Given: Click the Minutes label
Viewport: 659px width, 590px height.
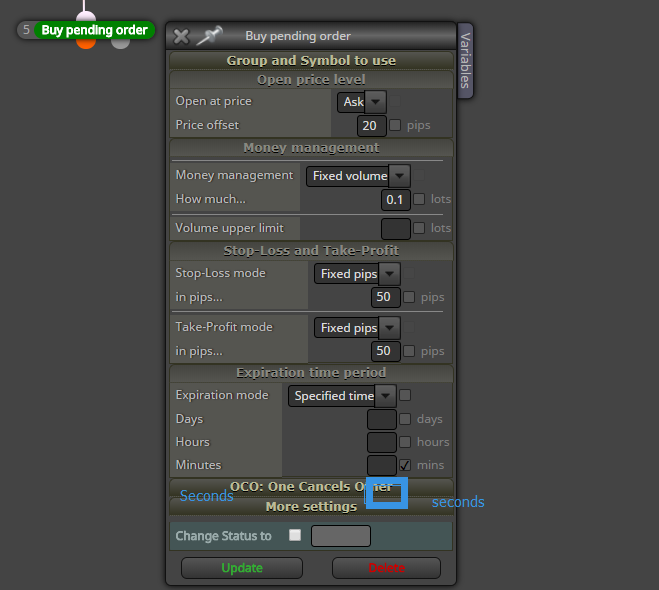Looking at the screenshot, I should point(198,465).
